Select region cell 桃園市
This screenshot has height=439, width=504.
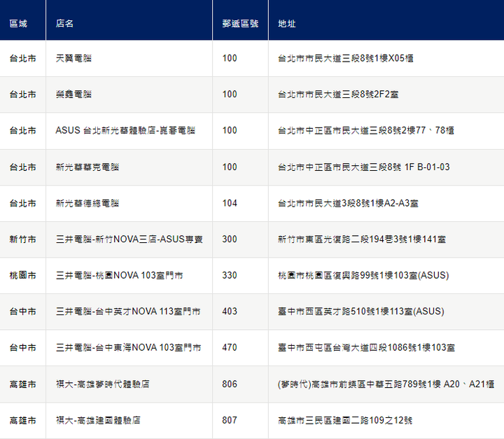tap(23, 275)
